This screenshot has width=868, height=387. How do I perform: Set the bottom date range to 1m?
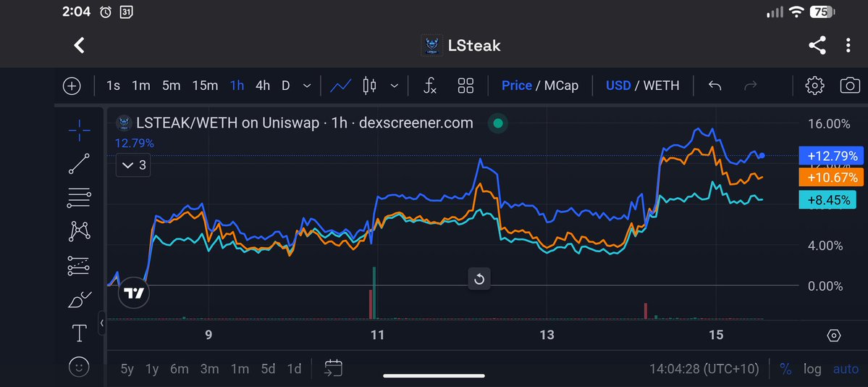click(x=240, y=369)
